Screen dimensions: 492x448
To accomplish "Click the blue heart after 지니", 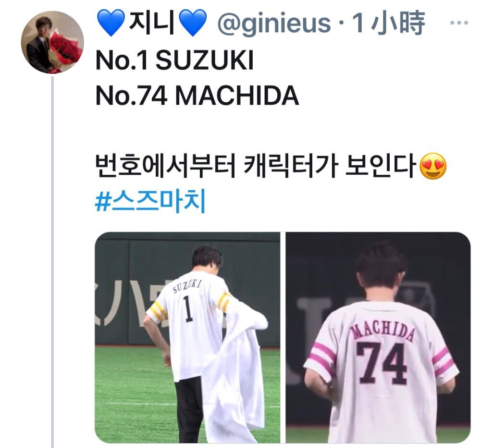I will pos(193,23).
